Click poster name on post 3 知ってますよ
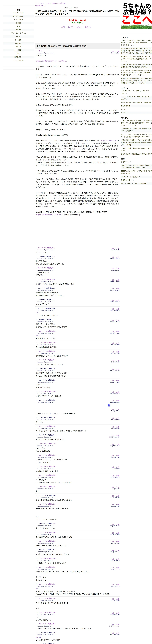152x644 pixels. (x=46, y=257)
